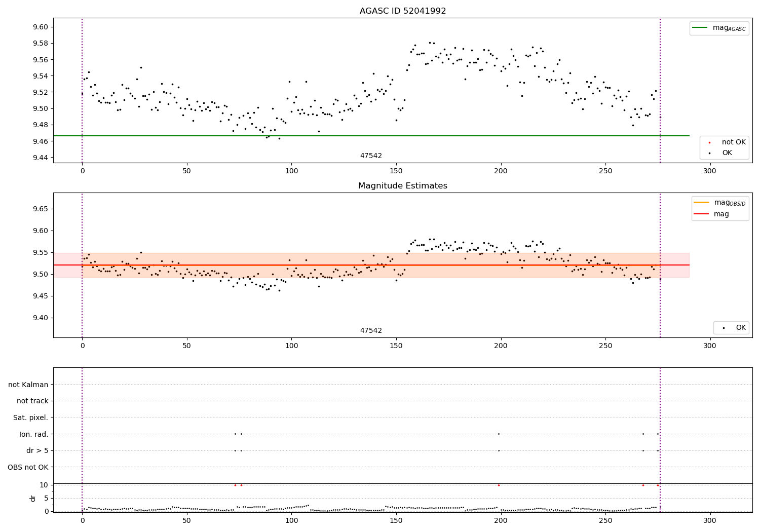Select the red triangle dr marker near 200
The width and height of the screenshot is (760, 532).
499,485
